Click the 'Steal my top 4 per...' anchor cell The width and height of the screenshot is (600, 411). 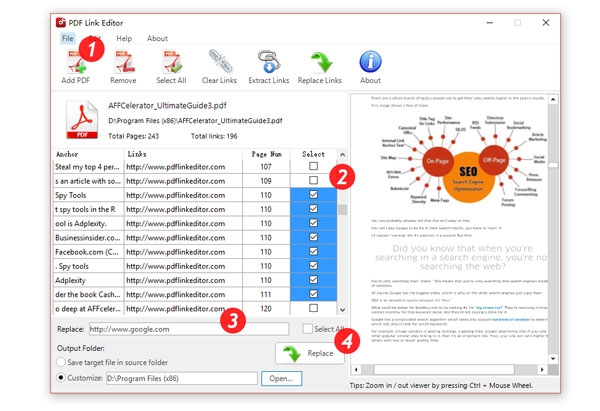(88, 167)
